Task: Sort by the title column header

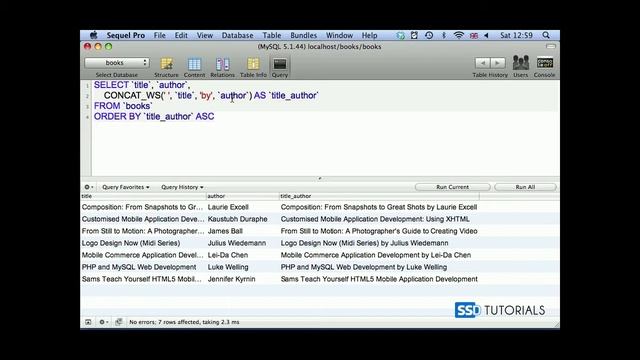Action: (x=143, y=196)
